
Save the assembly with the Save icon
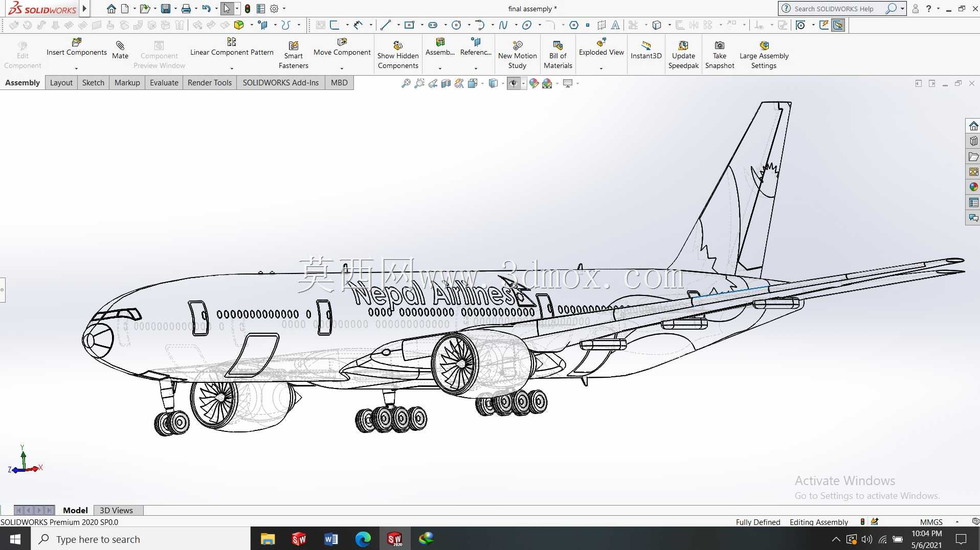tap(166, 9)
